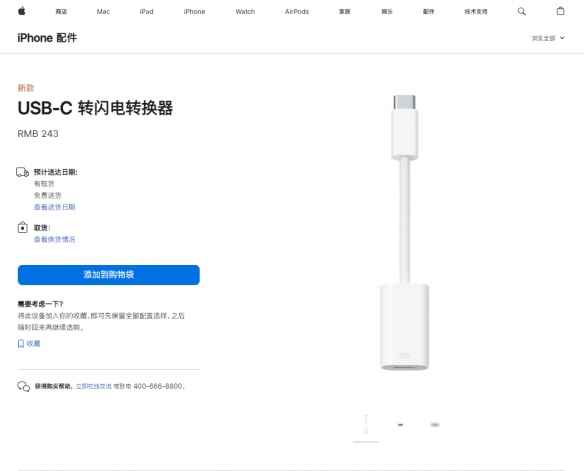Open the Watch menu item
The height and width of the screenshot is (471, 584).
(245, 12)
